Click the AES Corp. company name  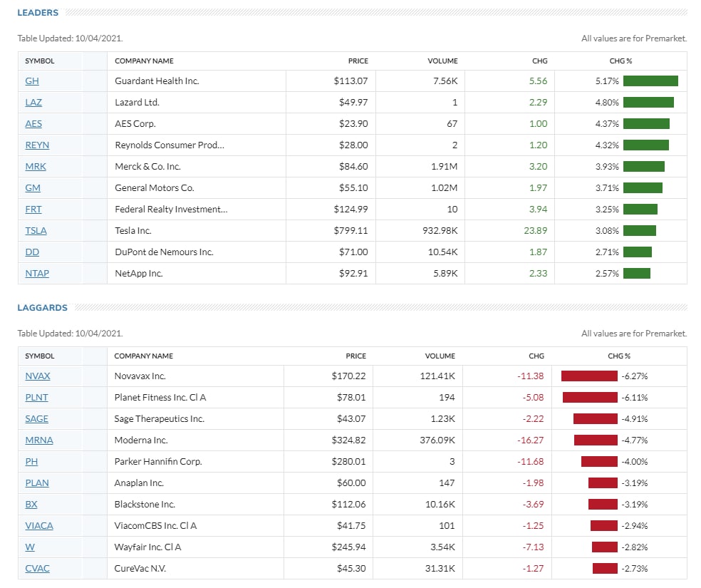[135, 124]
